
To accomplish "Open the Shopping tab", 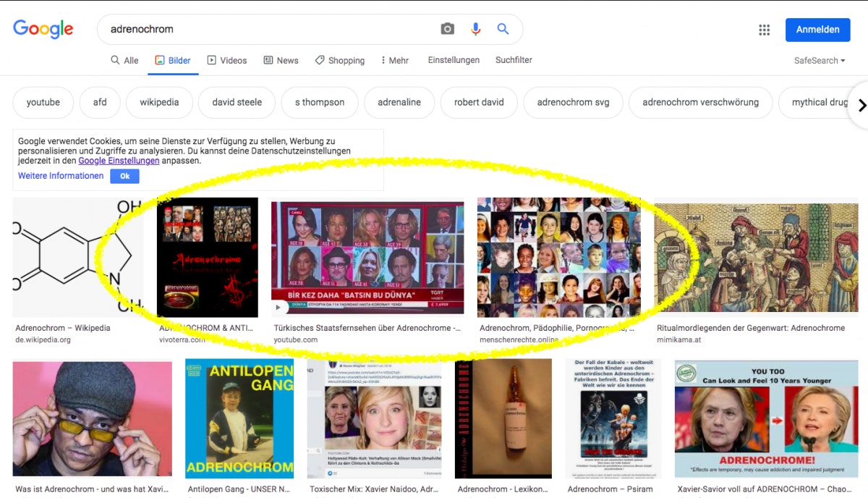I will click(340, 61).
